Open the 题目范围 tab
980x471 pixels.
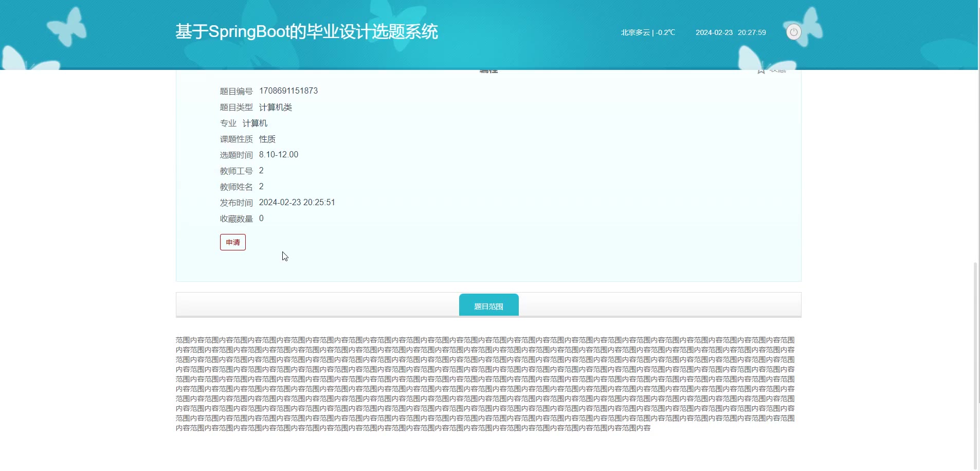pyautogui.click(x=488, y=305)
